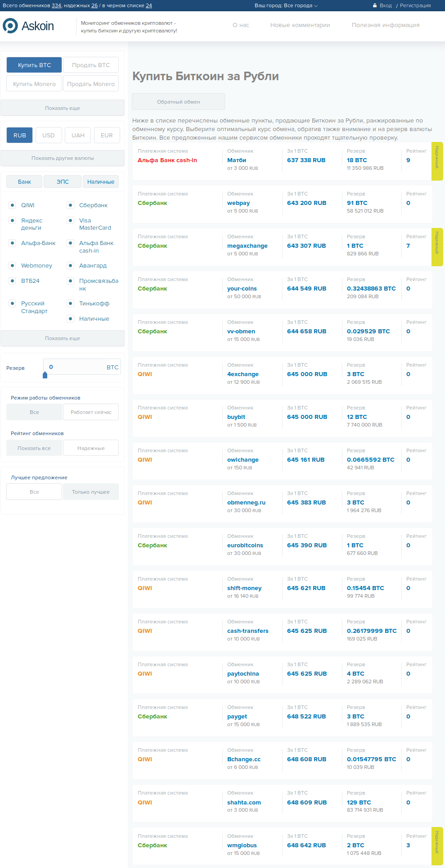Viewport: 445px width, 868px height.
Task: Select Все under Лучшее предложение
Action: coord(34,492)
